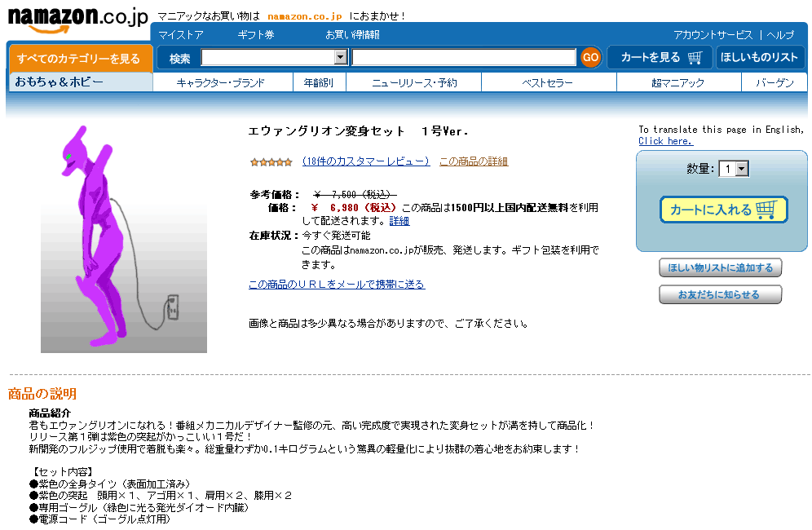Click the struck-through price ￥7,500

355,194
